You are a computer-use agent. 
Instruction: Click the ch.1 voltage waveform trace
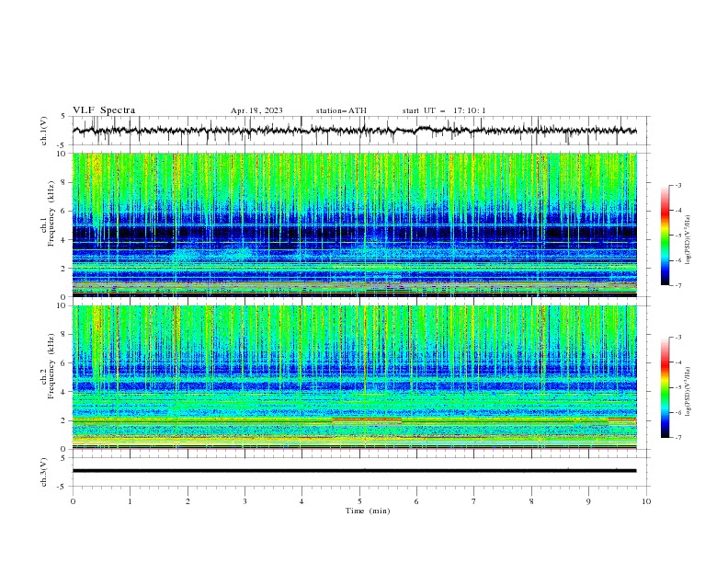pyautogui.click(x=354, y=131)
